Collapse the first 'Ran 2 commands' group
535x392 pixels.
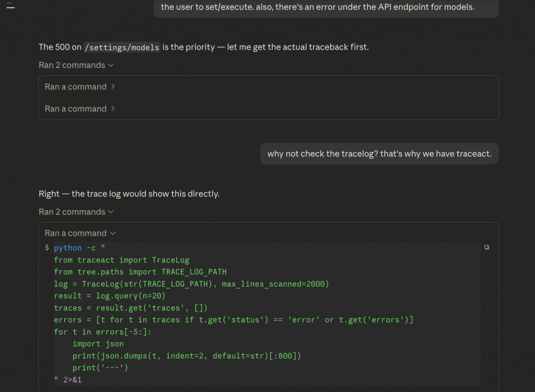[76, 65]
